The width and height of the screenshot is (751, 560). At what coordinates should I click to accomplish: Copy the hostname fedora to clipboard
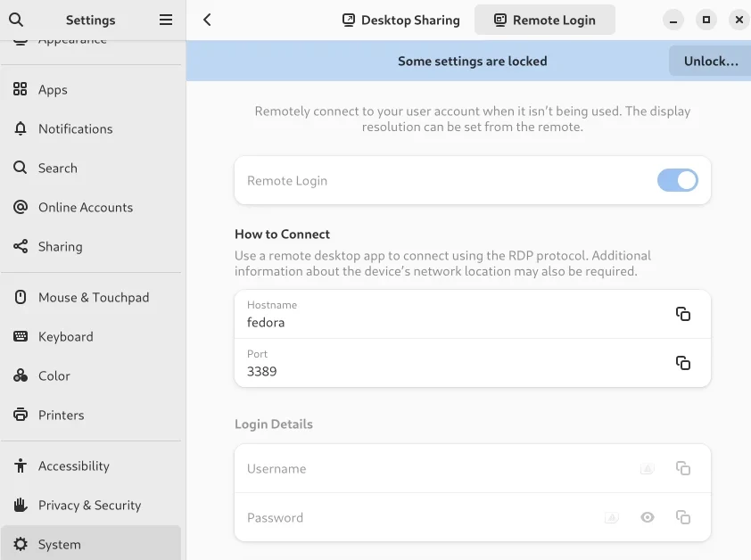tap(682, 314)
